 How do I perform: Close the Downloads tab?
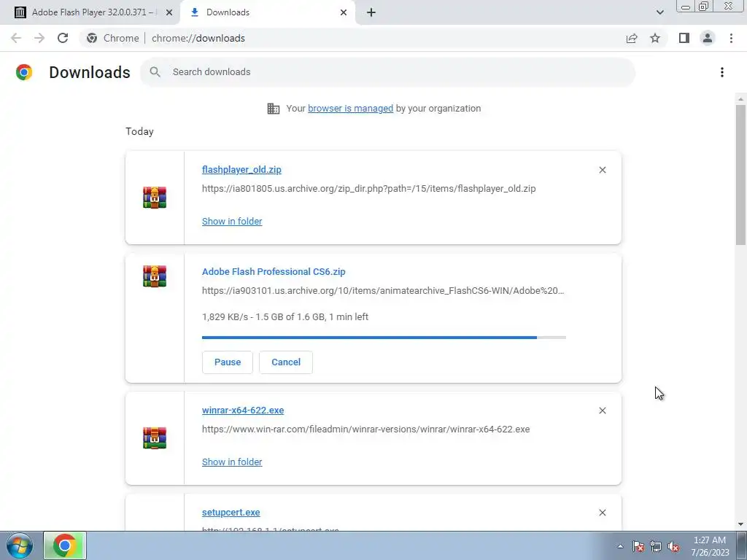click(x=344, y=12)
